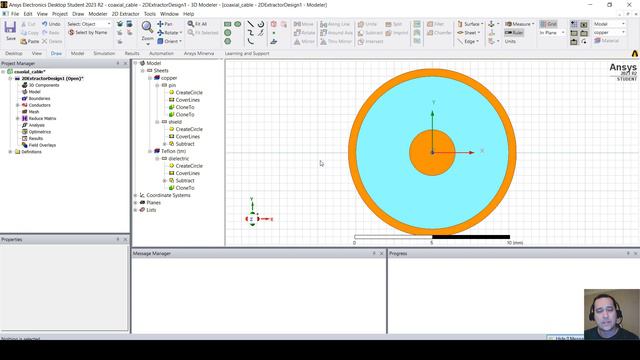Toggle the Grid display button

coord(548,24)
